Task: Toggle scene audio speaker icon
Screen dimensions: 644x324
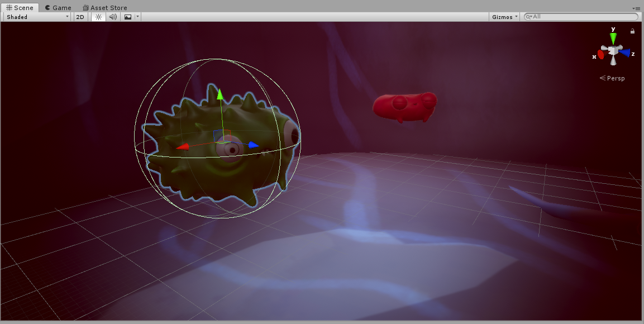Action: pos(112,17)
